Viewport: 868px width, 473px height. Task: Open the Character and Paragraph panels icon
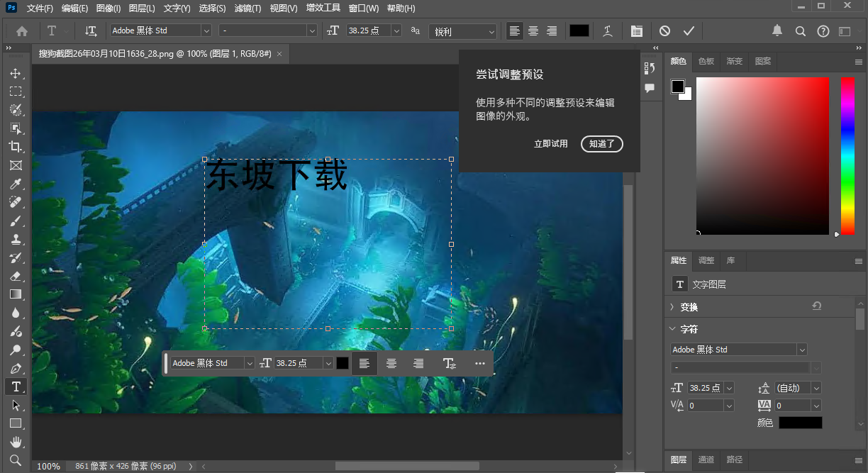(x=636, y=30)
